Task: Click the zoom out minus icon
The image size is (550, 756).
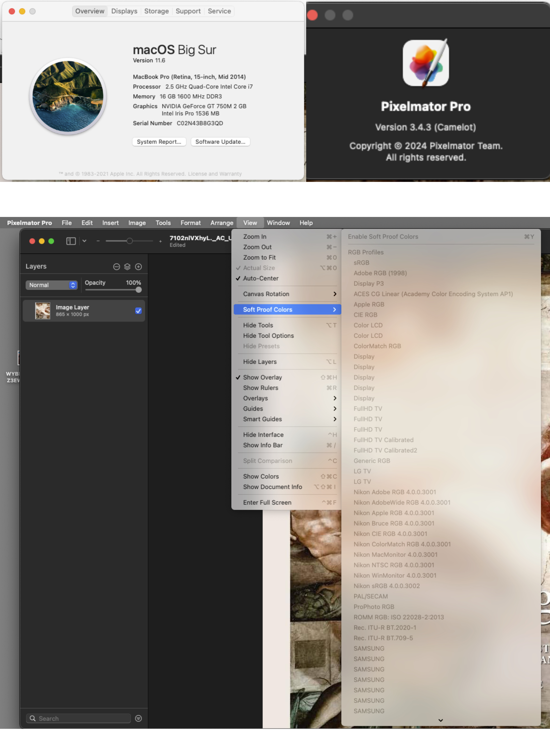Action: click(98, 241)
